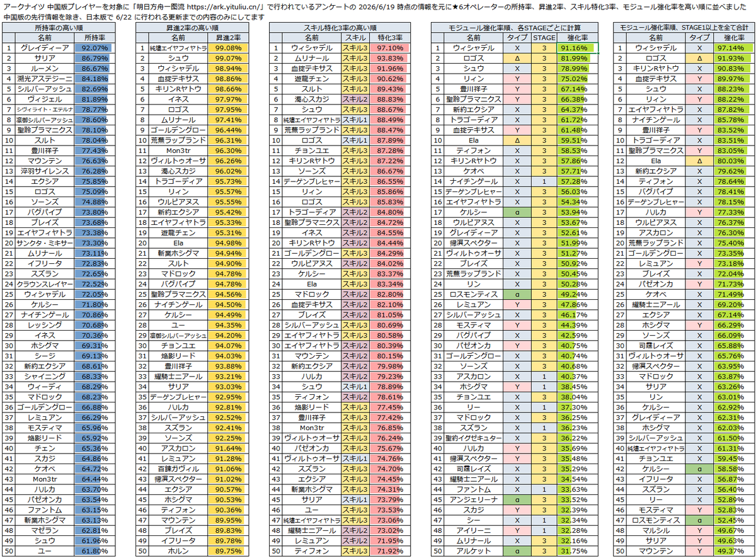Click the 91.16% module rate cell
This screenshot has width=756, height=558.
click(576, 48)
